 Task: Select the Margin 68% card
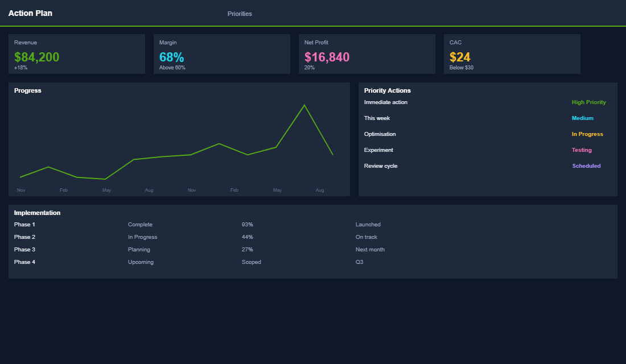tap(221, 54)
